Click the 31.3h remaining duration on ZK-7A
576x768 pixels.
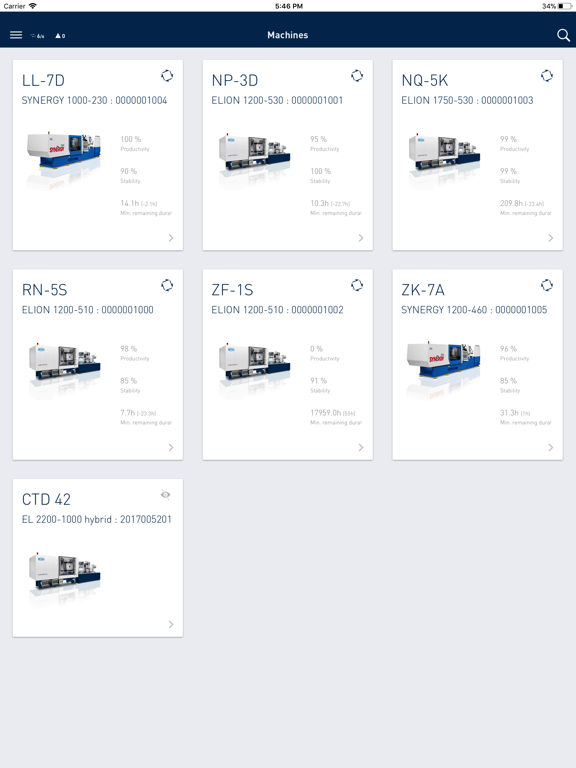515,413
